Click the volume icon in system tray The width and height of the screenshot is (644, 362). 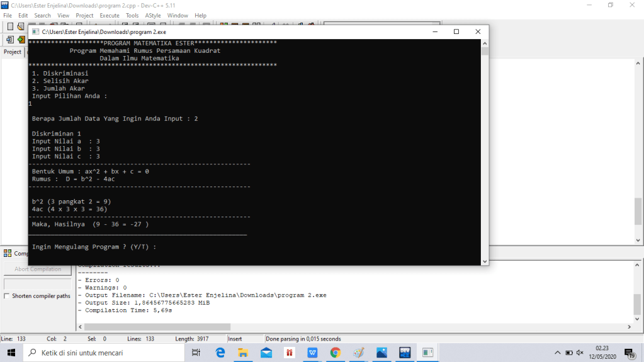pos(580,353)
